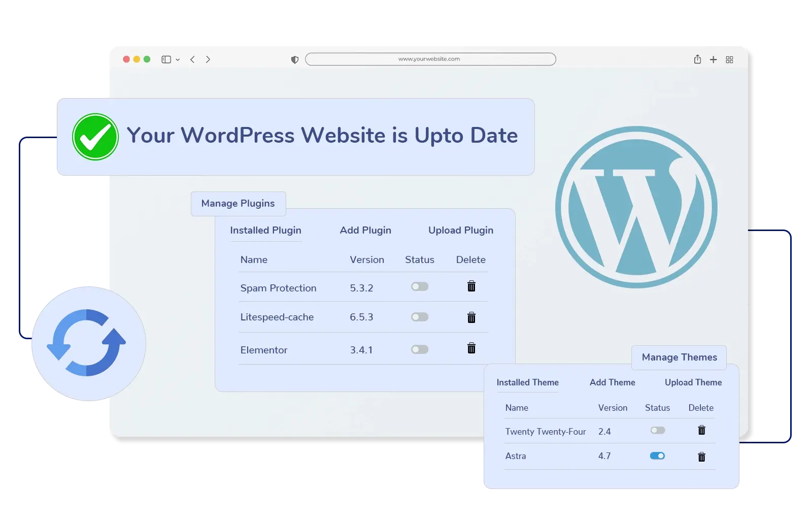812x520 pixels.
Task: Disable the Astra theme toggle
Action: pyautogui.click(x=657, y=456)
